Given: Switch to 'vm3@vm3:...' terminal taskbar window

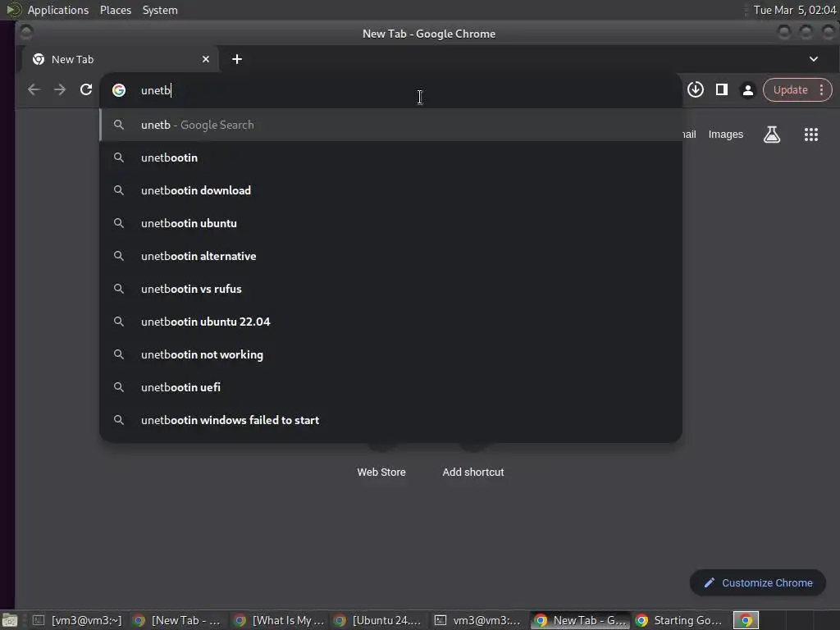Looking at the screenshot, I should coord(479,620).
